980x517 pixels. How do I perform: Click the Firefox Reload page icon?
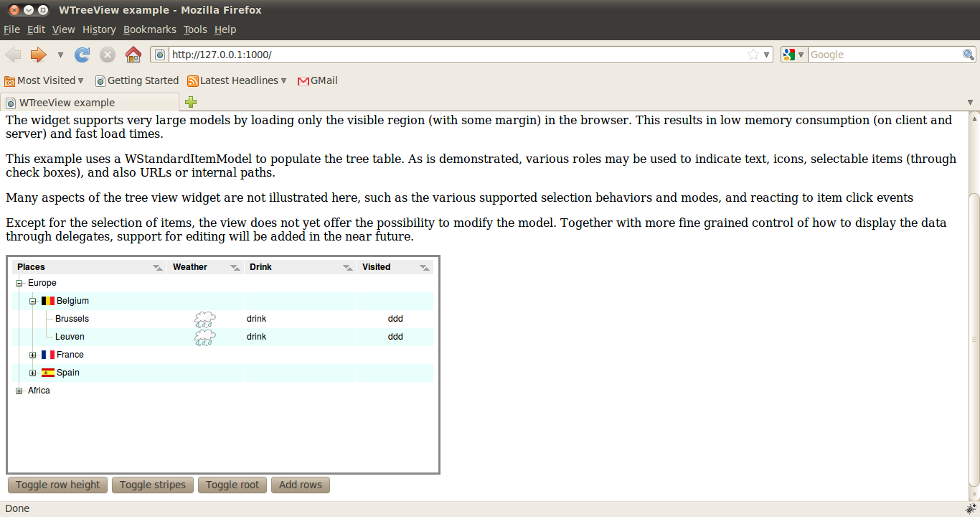[x=82, y=54]
